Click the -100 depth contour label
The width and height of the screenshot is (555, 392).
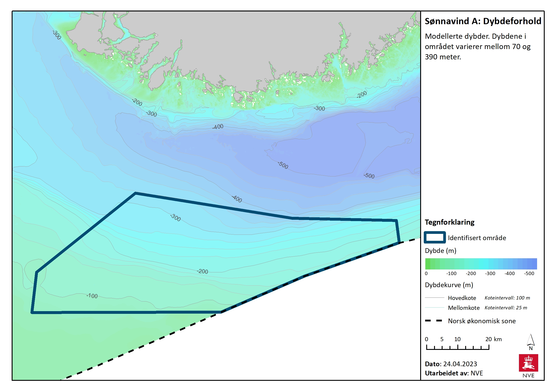coord(92,296)
